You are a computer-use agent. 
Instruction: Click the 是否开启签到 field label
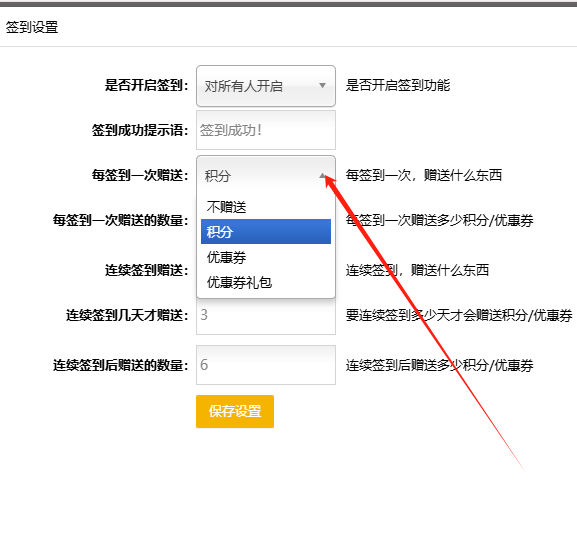point(146,85)
